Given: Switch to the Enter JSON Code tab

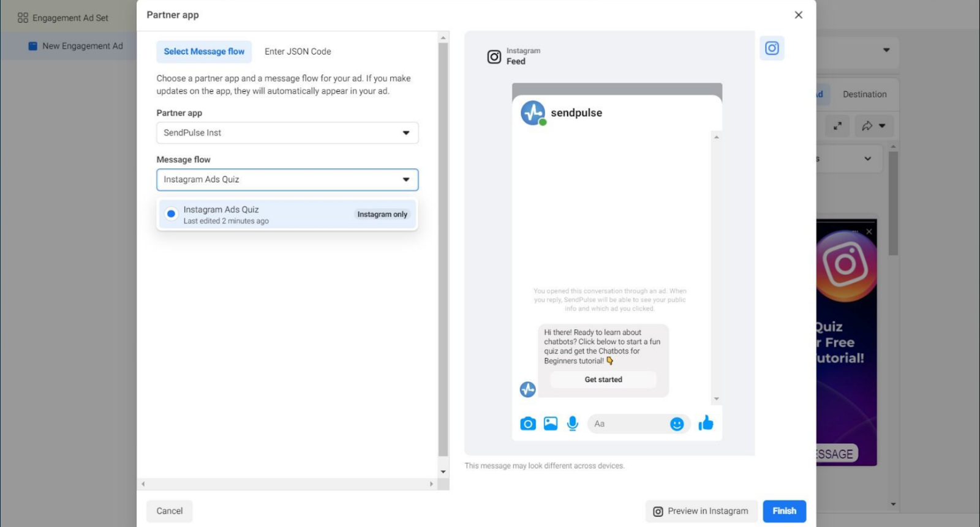Looking at the screenshot, I should (298, 51).
